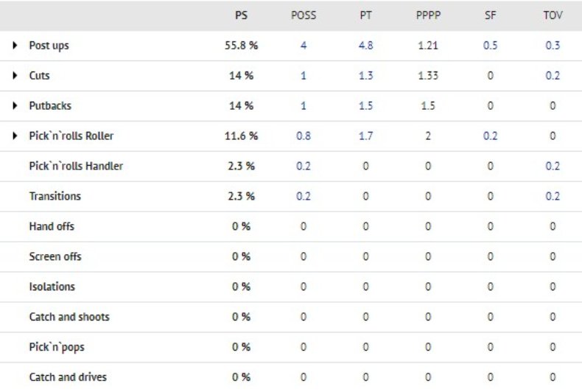Viewport: 582px width, 392px height.
Task: Expand the Cuts row arrow
Action: click(x=15, y=76)
